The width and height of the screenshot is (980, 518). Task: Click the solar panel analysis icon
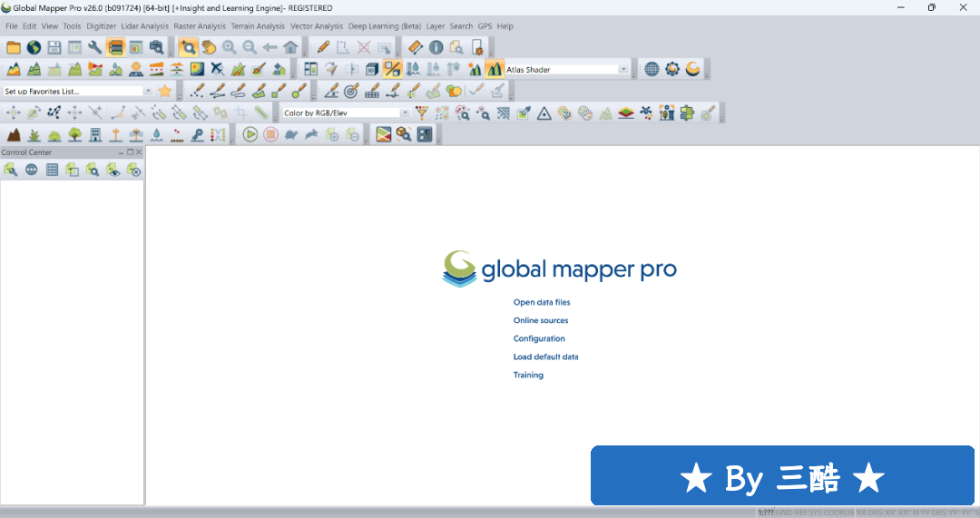click(x=135, y=69)
